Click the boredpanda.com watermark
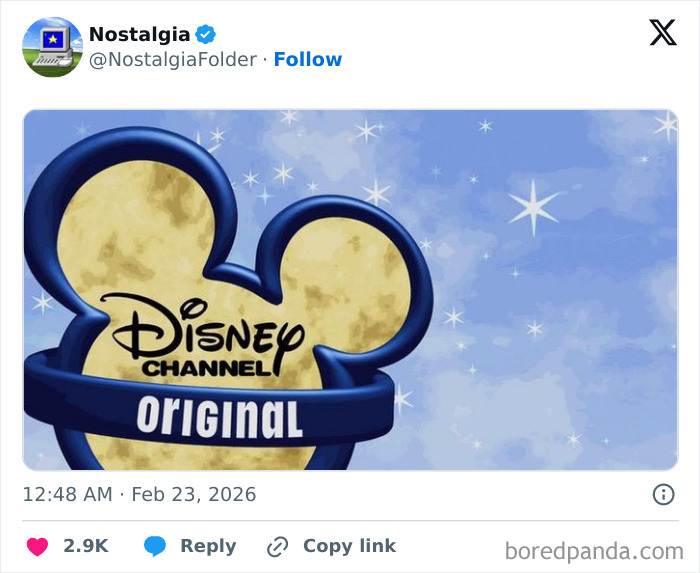Image resolution: width=700 pixels, height=573 pixels. (x=594, y=550)
